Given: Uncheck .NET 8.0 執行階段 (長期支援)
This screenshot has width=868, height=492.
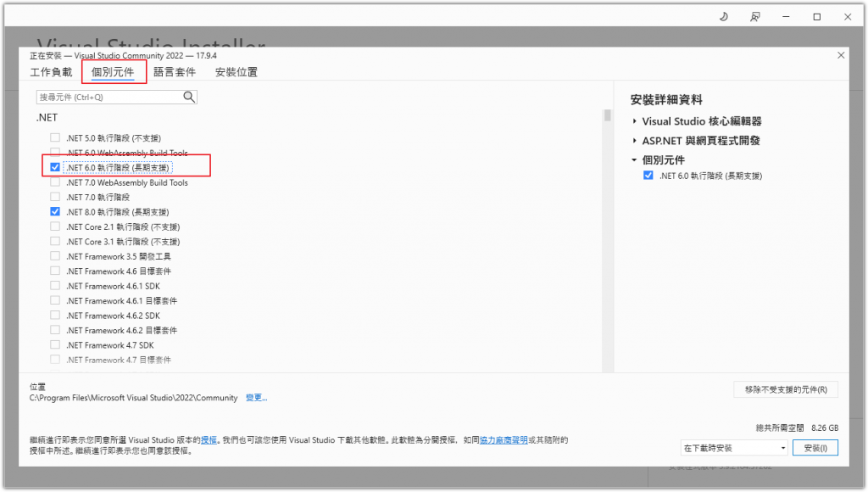Looking at the screenshot, I should (x=55, y=211).
